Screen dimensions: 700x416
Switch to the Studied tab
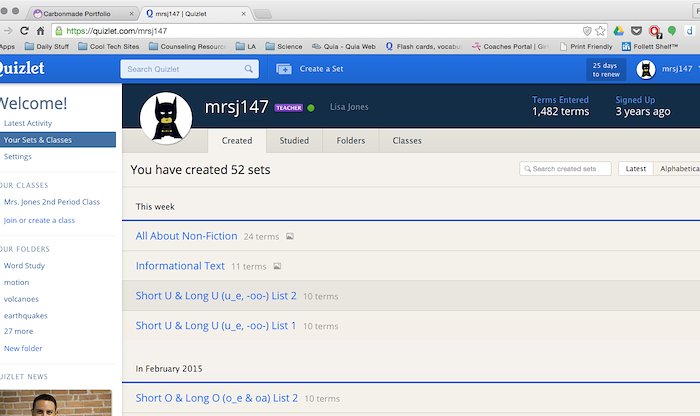tap(294, 141)
